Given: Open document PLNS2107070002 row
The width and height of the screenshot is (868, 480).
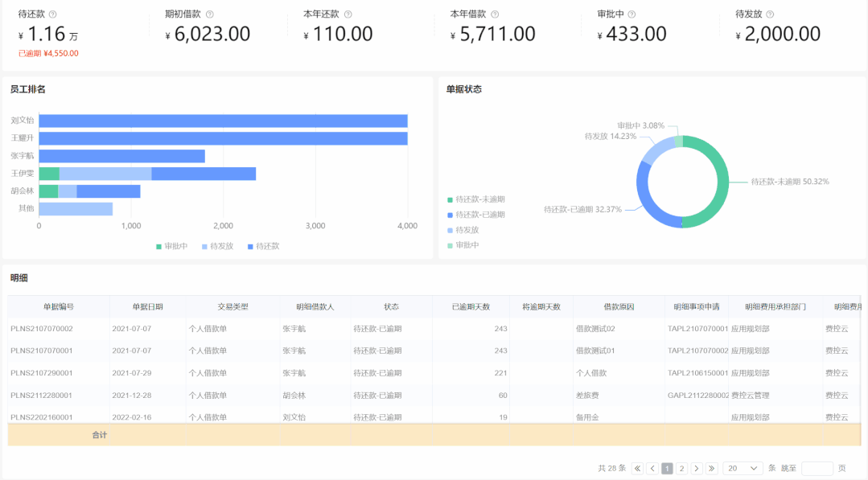Looking at the screenshot, I should click(42, 329).
